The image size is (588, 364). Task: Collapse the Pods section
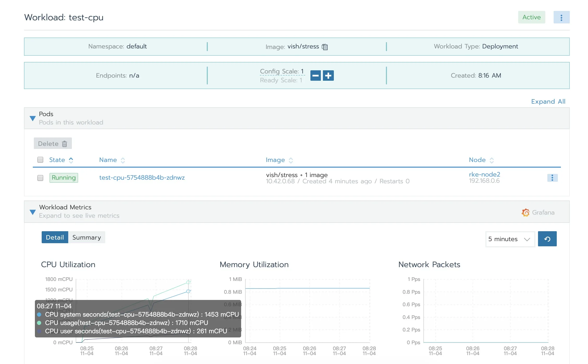(x=33, y=118)
